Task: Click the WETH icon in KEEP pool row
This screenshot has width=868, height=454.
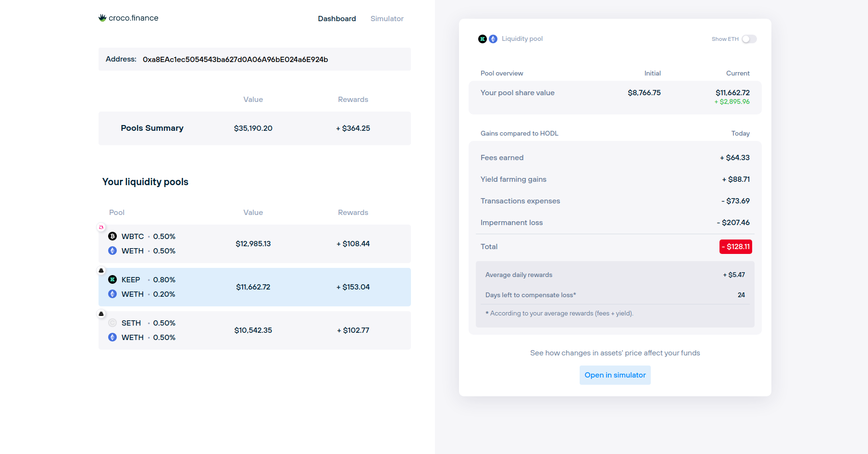Action: pyautogui.click(x=112, y=294)
